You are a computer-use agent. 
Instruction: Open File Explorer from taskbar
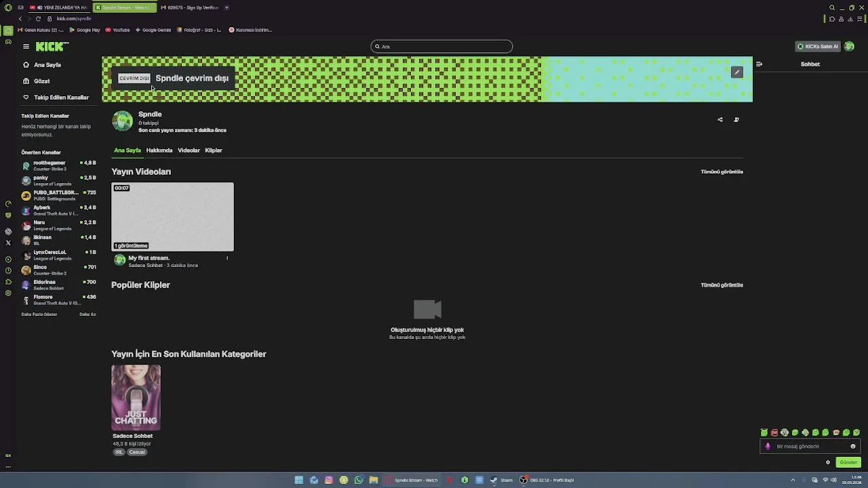point(374,480)
